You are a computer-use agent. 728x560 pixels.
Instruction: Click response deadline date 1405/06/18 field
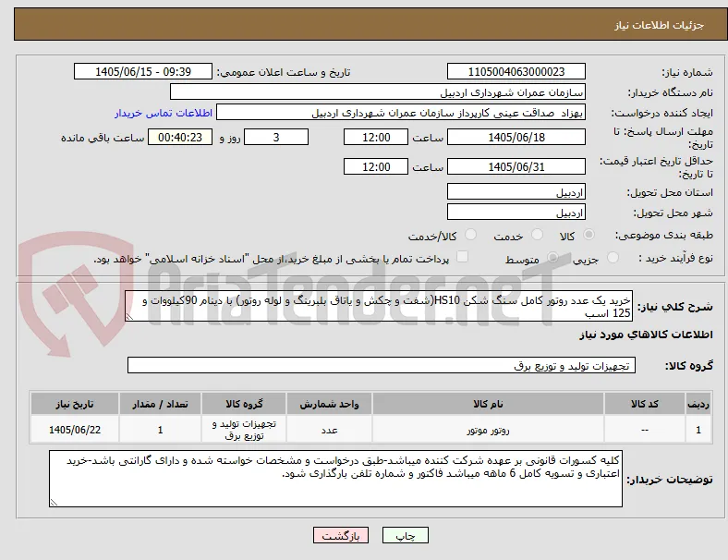click(516, 138)
